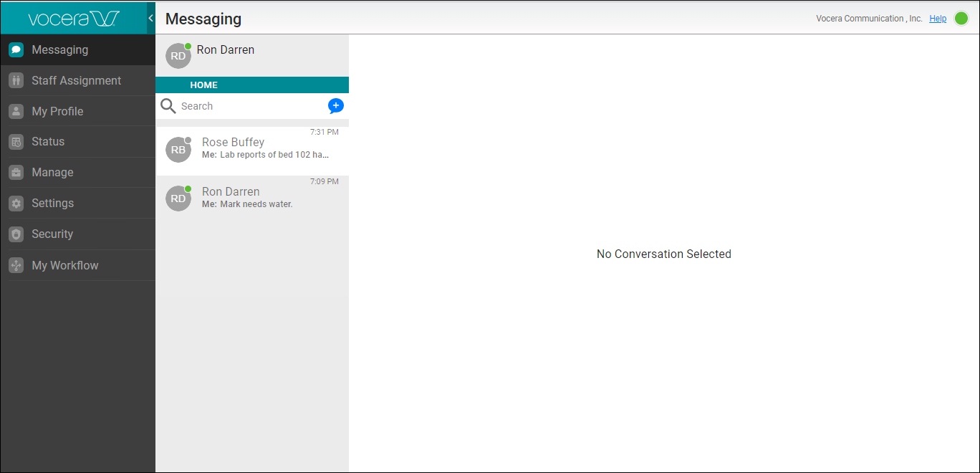Select the Status icon in sidebar

click(16, 141)
